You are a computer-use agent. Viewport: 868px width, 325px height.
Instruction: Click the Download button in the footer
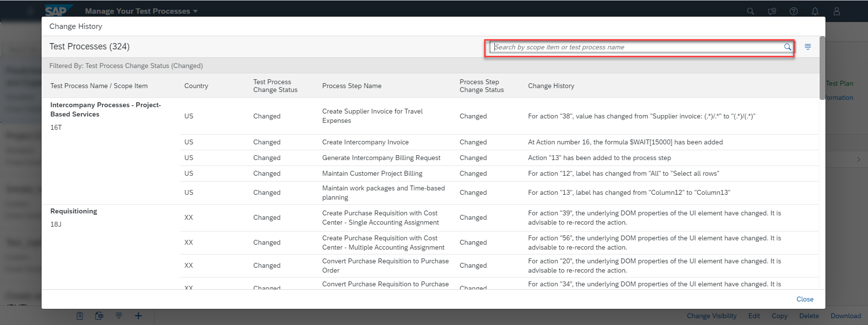click(x=846, y=316)
